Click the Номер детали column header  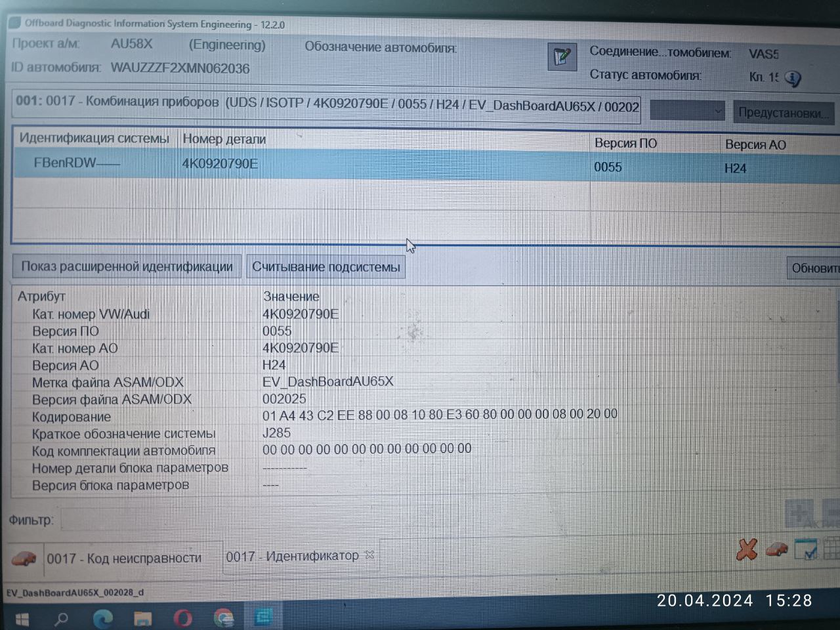224,139
